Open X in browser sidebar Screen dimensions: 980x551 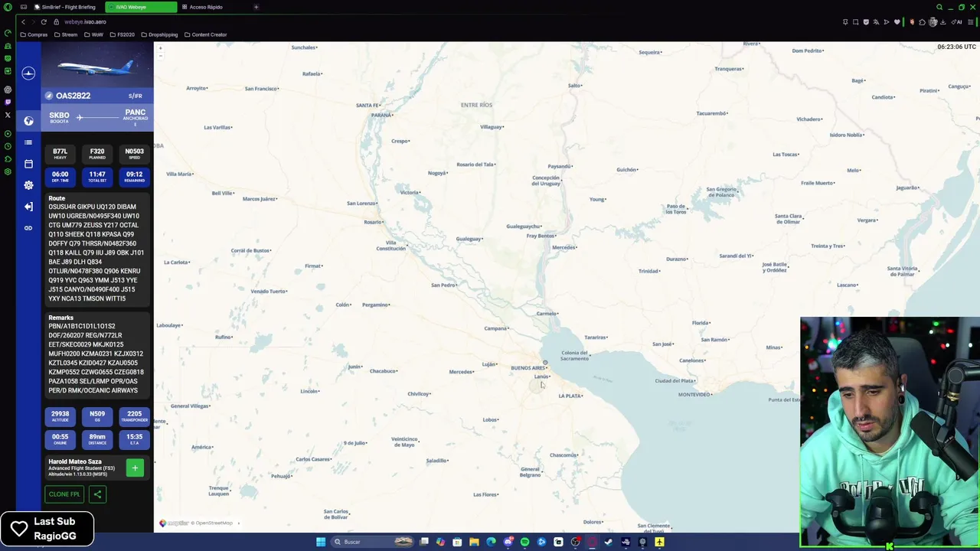tap(8, 115)
